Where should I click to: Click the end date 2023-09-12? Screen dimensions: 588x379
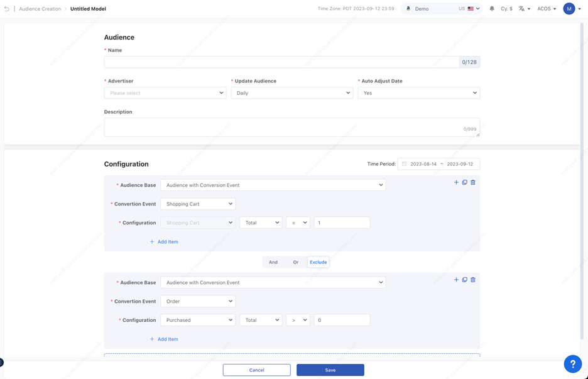(460, 164)
